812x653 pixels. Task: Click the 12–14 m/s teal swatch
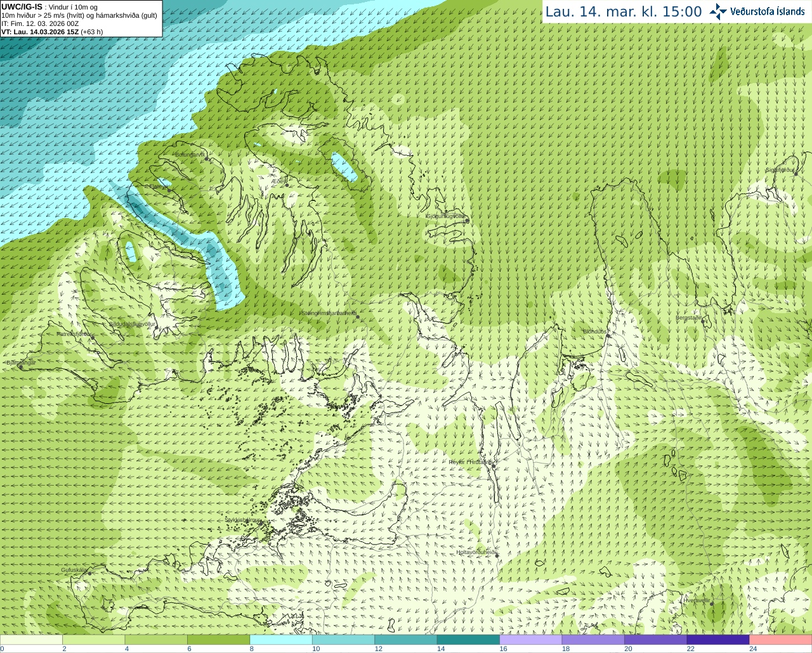406,640
